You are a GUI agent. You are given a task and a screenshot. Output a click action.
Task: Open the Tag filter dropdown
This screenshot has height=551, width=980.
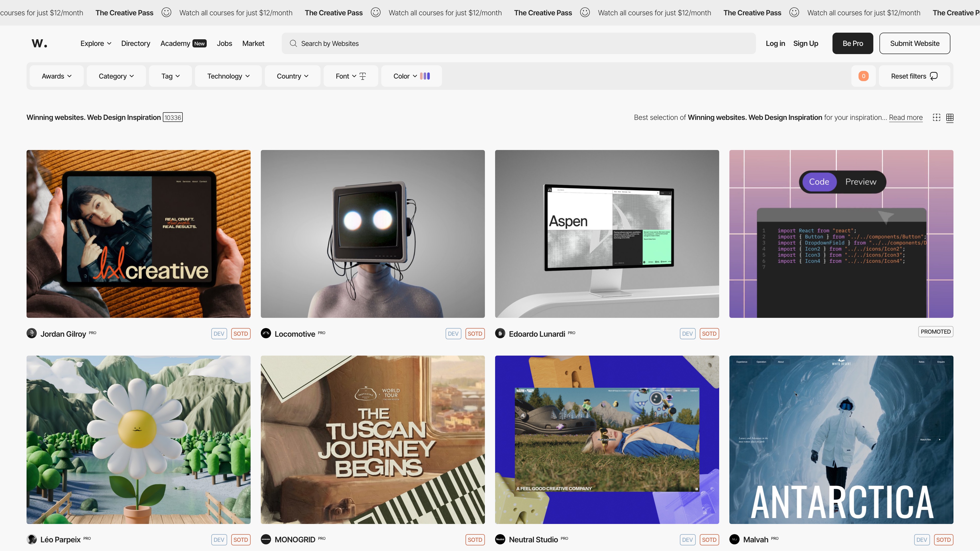tap(170, 76)
